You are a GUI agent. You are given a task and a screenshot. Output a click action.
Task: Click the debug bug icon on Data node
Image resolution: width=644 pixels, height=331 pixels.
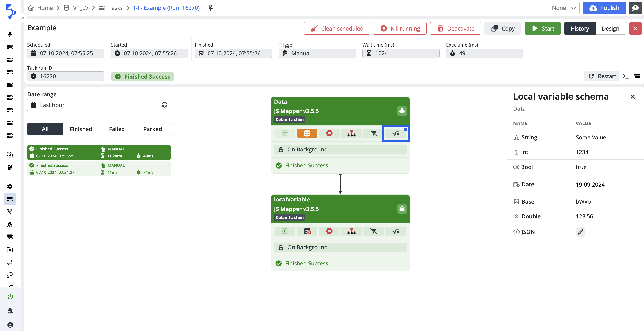click(401, 111)
